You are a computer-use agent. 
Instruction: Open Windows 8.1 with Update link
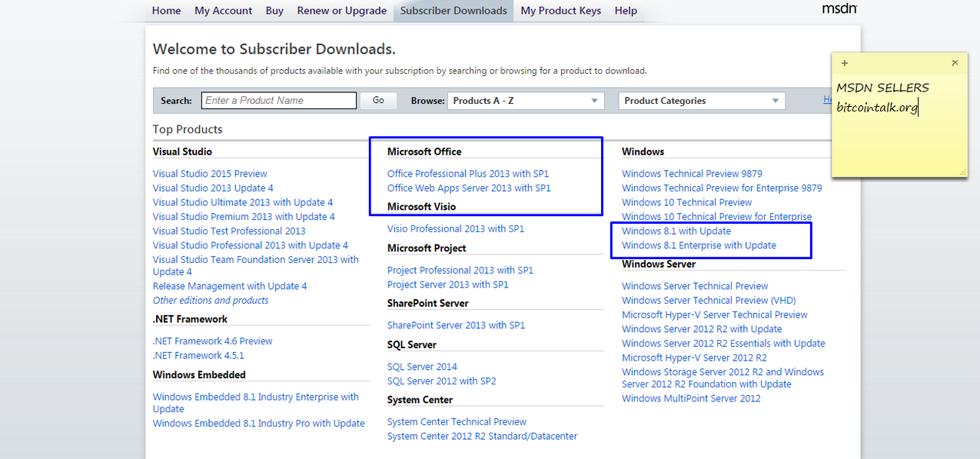(x=676, y=231)
